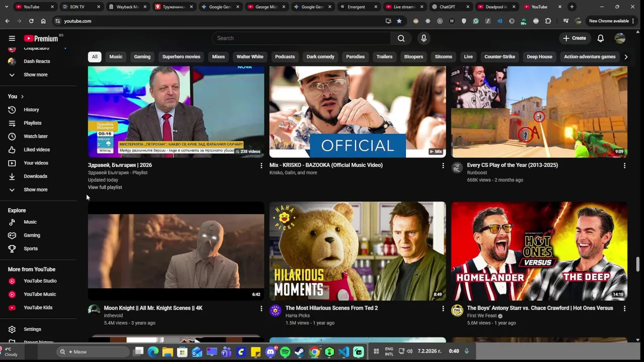Open the Dash Reacts subscription
Image resolution: width=644 pixels, height=362 pixels.
37,61
